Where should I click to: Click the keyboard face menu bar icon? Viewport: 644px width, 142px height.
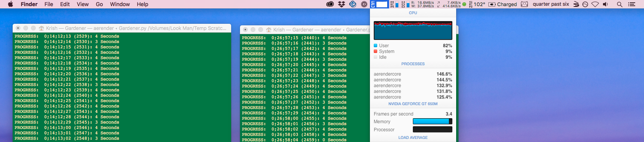click(524, 4)
